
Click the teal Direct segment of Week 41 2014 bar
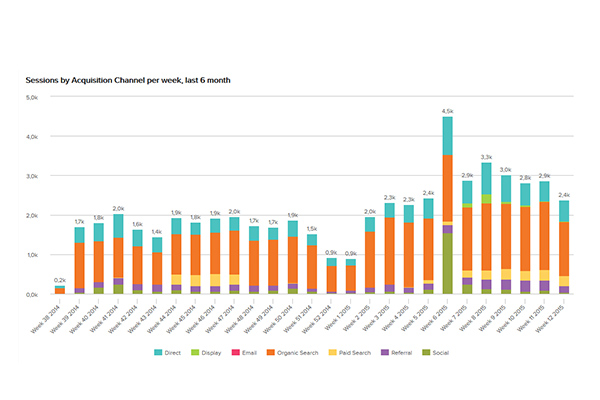pyautogui.click(x=118, y=225)
